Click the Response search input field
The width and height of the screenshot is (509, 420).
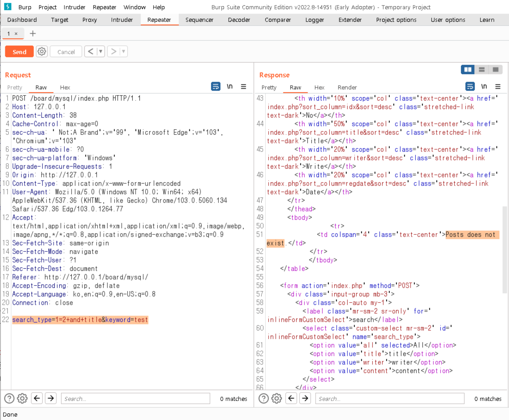pos(390,398)
